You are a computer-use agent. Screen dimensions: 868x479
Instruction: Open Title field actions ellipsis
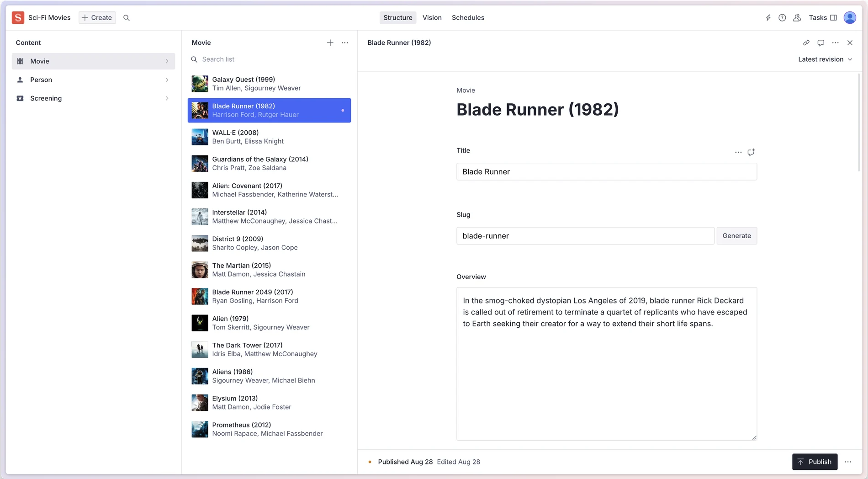click(738, 152)
